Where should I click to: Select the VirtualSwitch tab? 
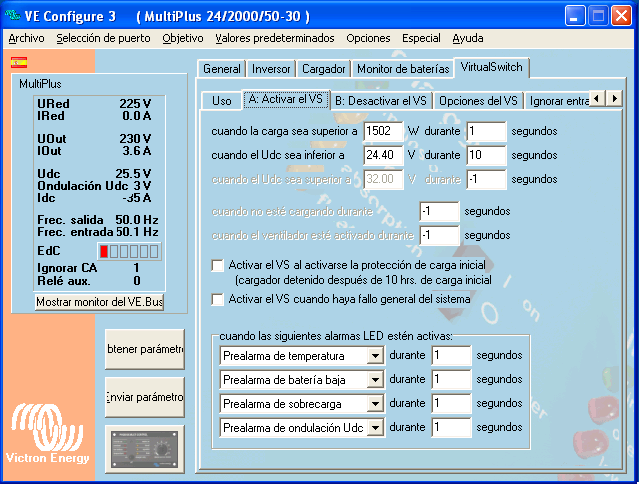click(x=491, y=67)
